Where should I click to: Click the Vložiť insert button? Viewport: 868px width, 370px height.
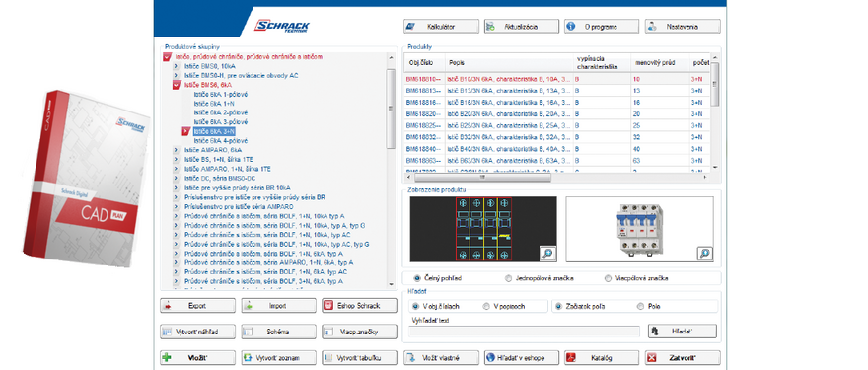point(197,358)
